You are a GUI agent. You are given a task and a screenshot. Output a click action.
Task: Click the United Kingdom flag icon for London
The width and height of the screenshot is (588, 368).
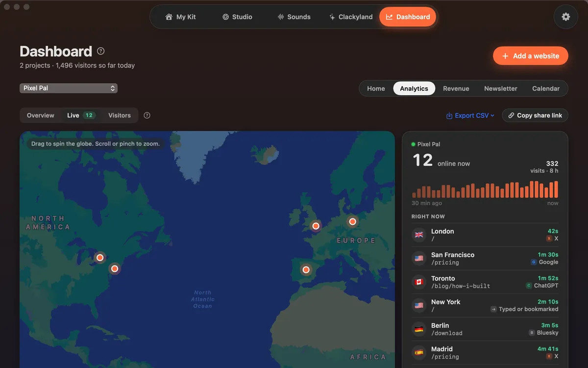click(419, 235)
